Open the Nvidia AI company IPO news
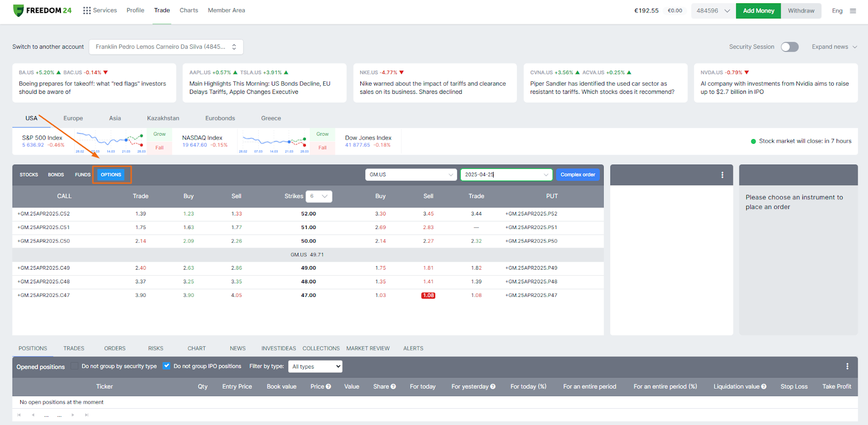Screen dimensions: 868x425 (776, 83)
